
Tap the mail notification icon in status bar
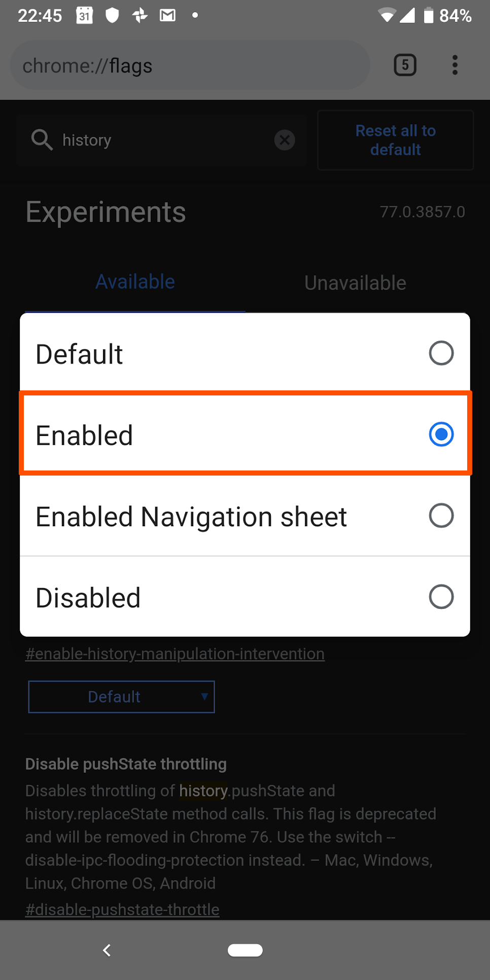[167, 16]
